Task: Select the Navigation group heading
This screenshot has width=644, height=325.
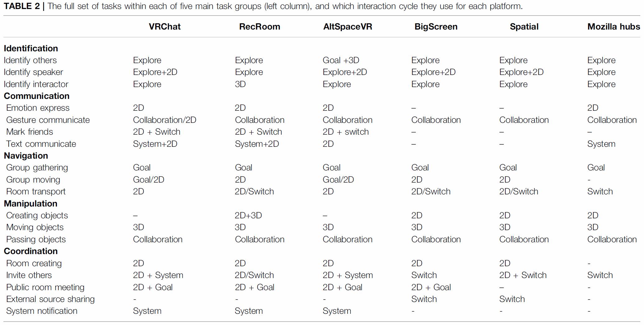Action: pos(26,156)
